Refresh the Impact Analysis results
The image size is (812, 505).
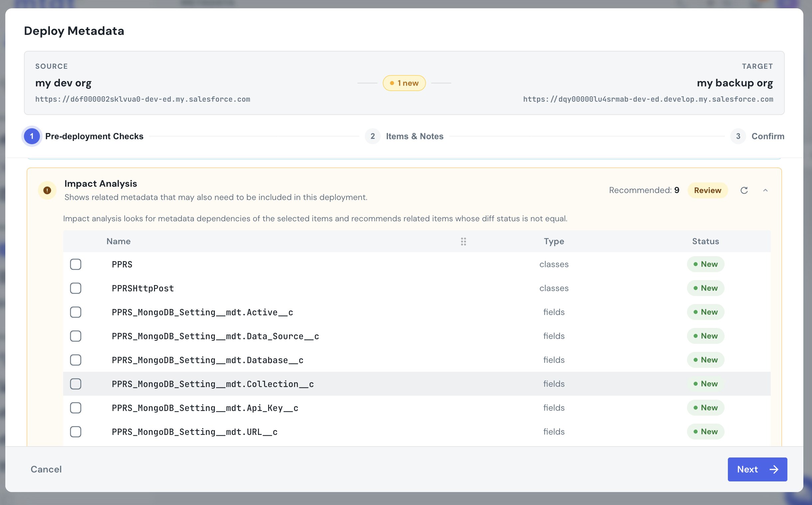pos(744,190)
